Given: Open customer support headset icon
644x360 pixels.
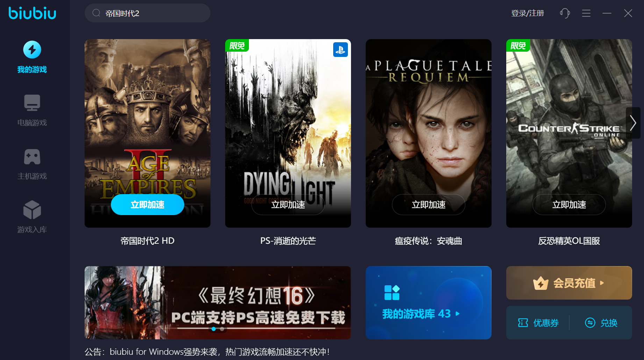Looking at the screenshot, I should pos(565,13).
